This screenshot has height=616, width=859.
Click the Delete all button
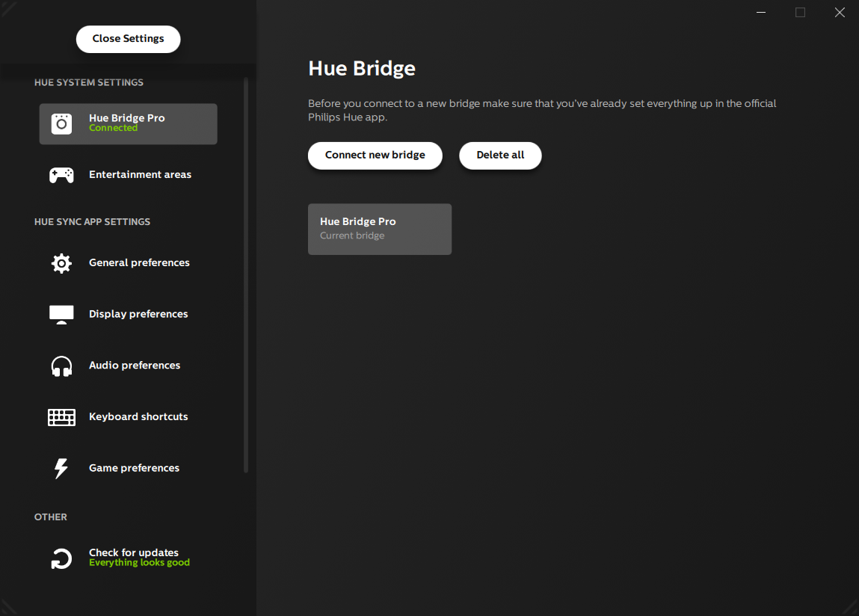click(500, 155)
